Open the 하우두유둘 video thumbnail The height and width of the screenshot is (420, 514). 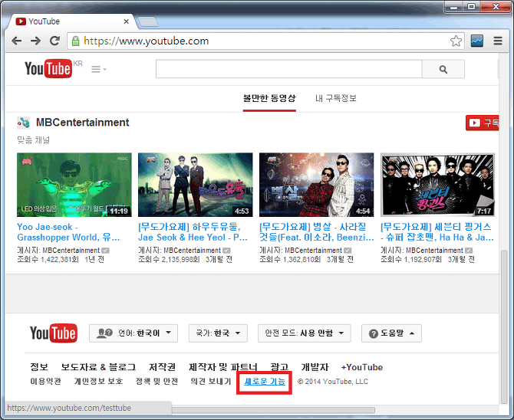pos(196,185)
